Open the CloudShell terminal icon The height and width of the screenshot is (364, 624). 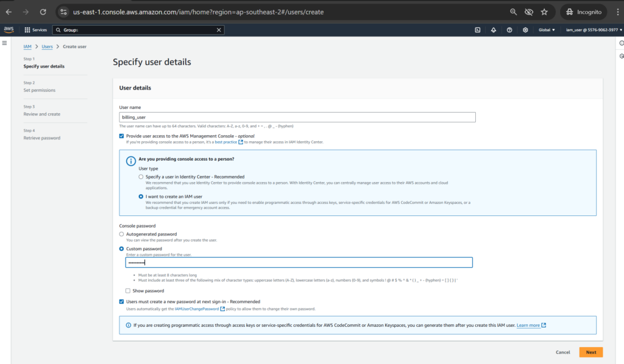478,30
